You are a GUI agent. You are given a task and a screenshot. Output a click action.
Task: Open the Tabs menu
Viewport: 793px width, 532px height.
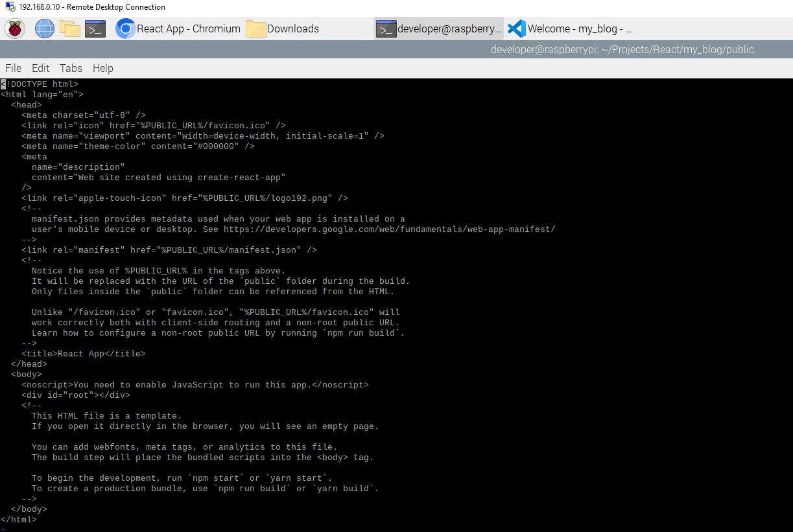(x=71, y=68)
